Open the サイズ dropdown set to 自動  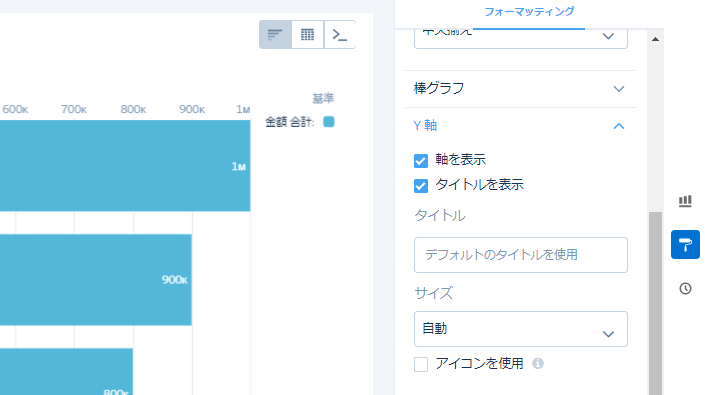pyautogui.click(x=521, y=329)
